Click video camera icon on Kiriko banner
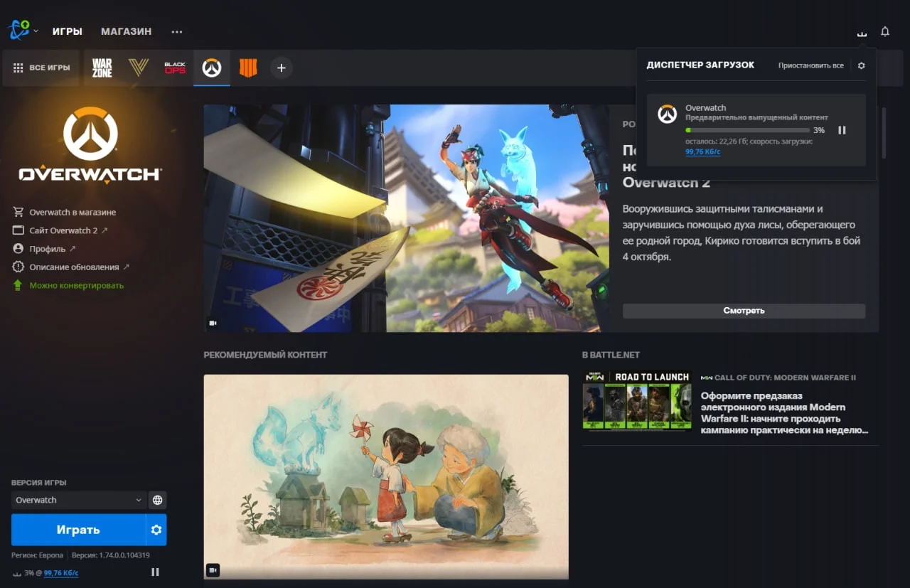Viewport: 910px width, 588px height. tap(213, 323)
